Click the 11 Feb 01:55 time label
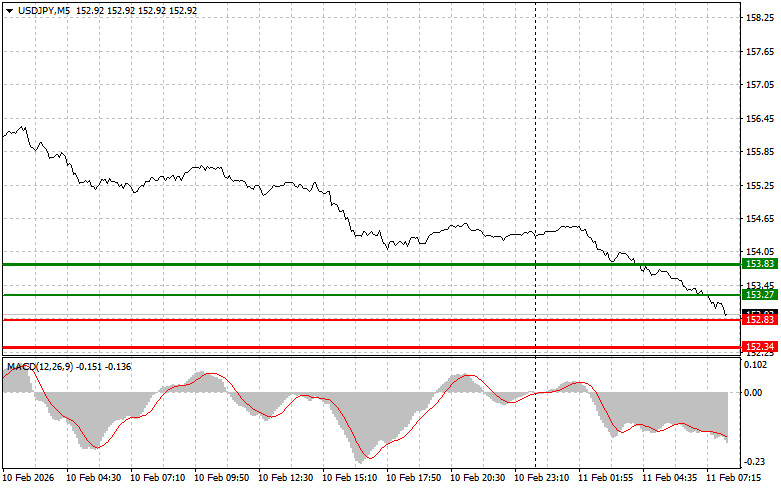The width and height of the screenshot is (781, 489). click(605, 478)
